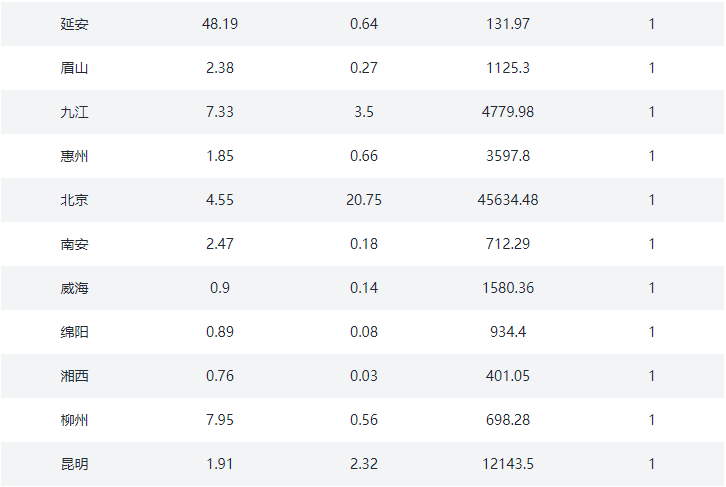Click the cell showing 1580.36
The width and height of the screenshot is (726, 487).
(x=508, y=287)
